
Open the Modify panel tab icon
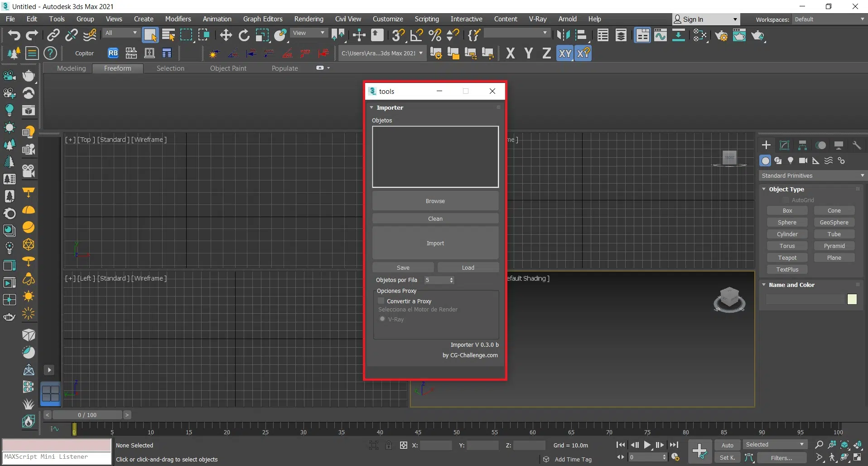click(x=784, y=145)
